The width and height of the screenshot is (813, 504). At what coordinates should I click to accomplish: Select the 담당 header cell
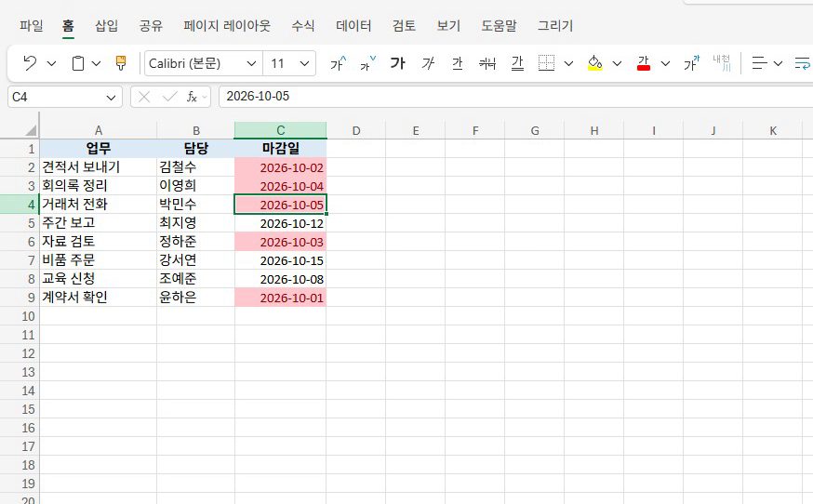point(195,149)
